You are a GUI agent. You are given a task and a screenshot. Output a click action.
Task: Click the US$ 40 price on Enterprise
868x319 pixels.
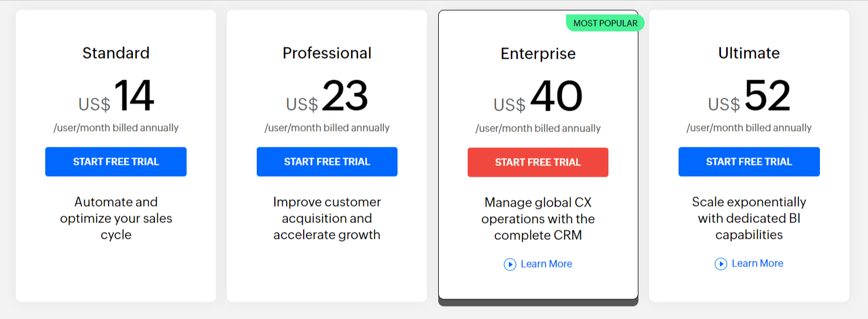click(x=538, y=97)
